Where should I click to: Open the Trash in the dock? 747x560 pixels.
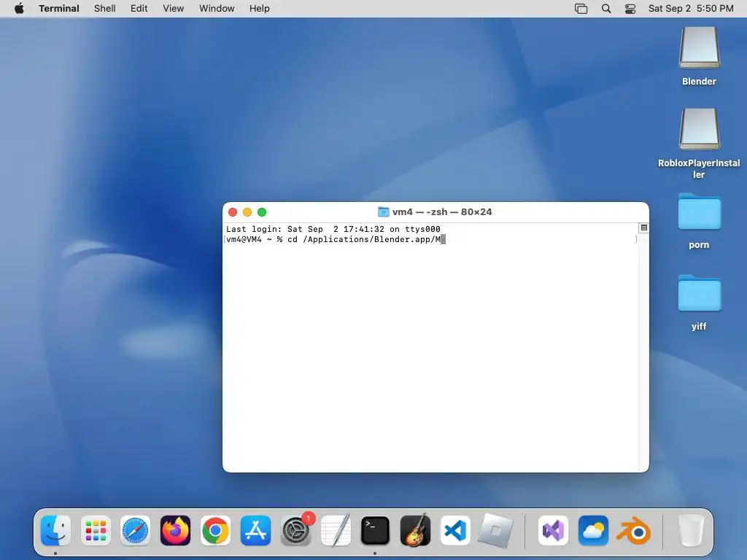click(691, 531)
